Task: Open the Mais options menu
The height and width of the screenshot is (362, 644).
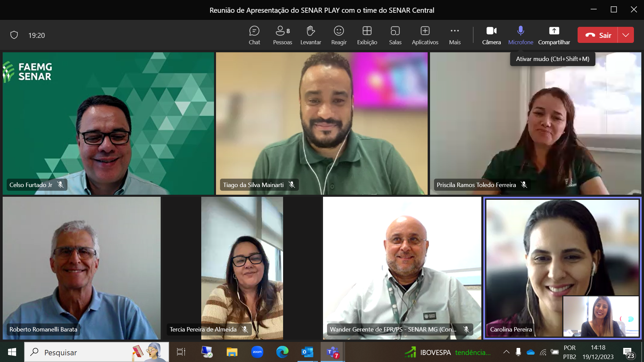Action: (x=455, y=35)
